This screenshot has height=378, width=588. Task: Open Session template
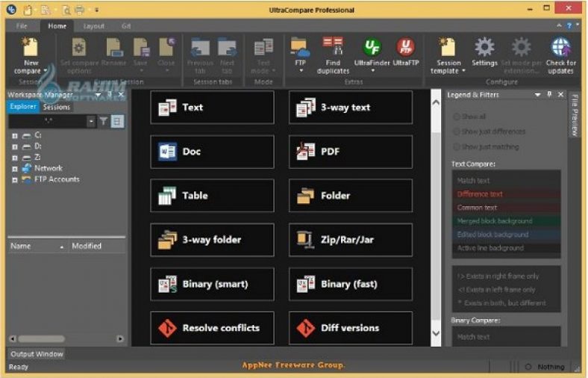coord(448,55)
